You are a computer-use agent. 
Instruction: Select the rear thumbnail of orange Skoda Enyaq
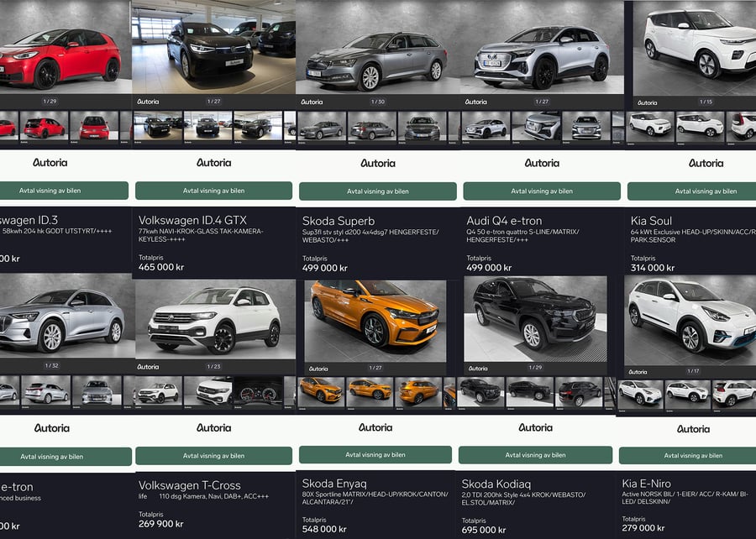(417, 393)
